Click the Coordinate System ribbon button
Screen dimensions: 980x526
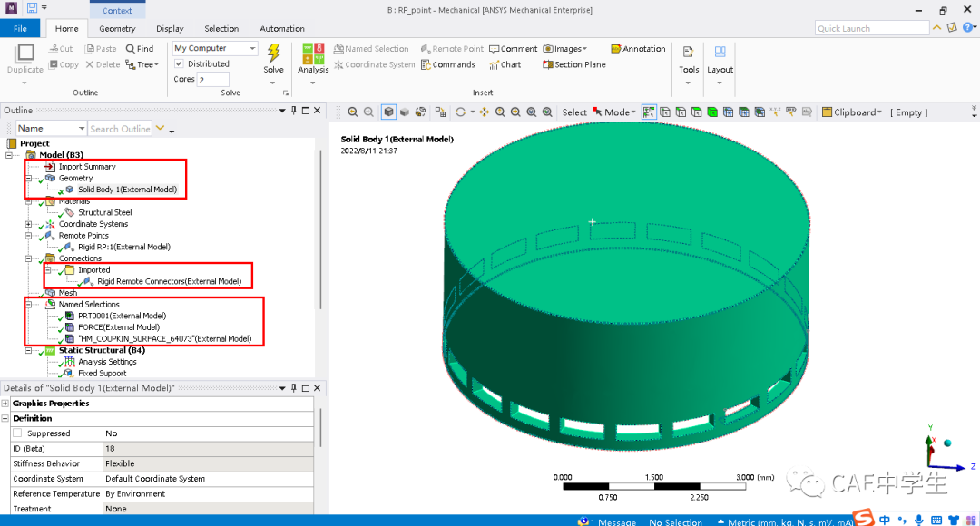point(375,64)
